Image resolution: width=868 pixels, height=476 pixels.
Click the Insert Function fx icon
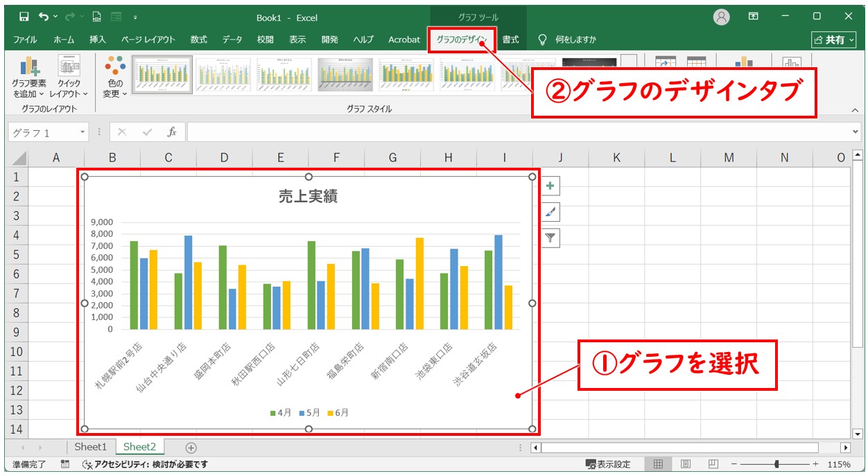click(x=172, y=132)
